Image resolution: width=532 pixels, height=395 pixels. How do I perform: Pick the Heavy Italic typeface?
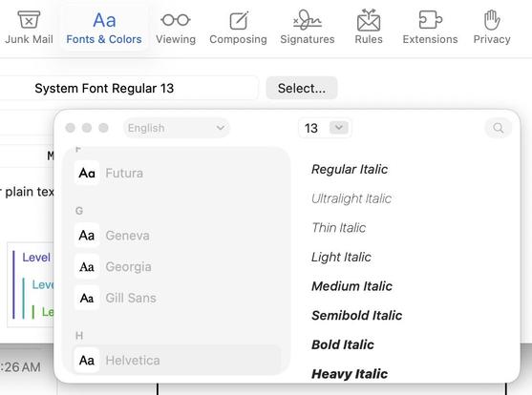(350, 374)
